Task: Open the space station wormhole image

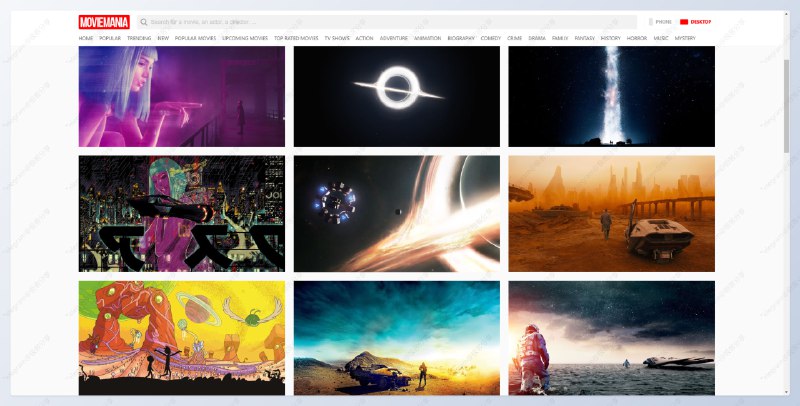Action: (396, 213)
